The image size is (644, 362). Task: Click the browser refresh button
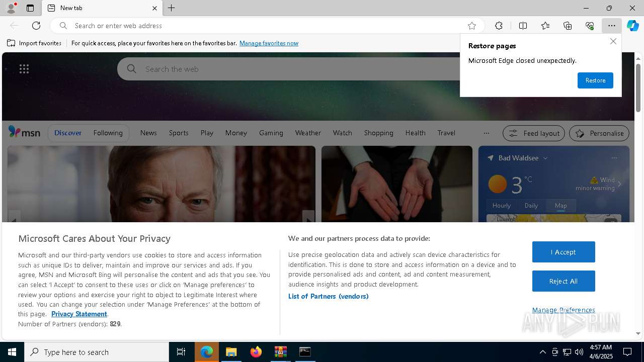coord(36,26)
